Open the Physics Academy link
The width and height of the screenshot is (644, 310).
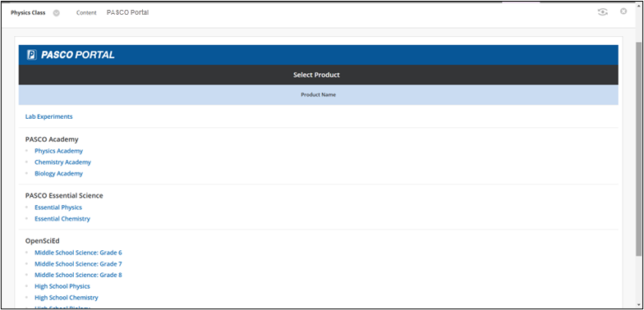click(59, 151)
